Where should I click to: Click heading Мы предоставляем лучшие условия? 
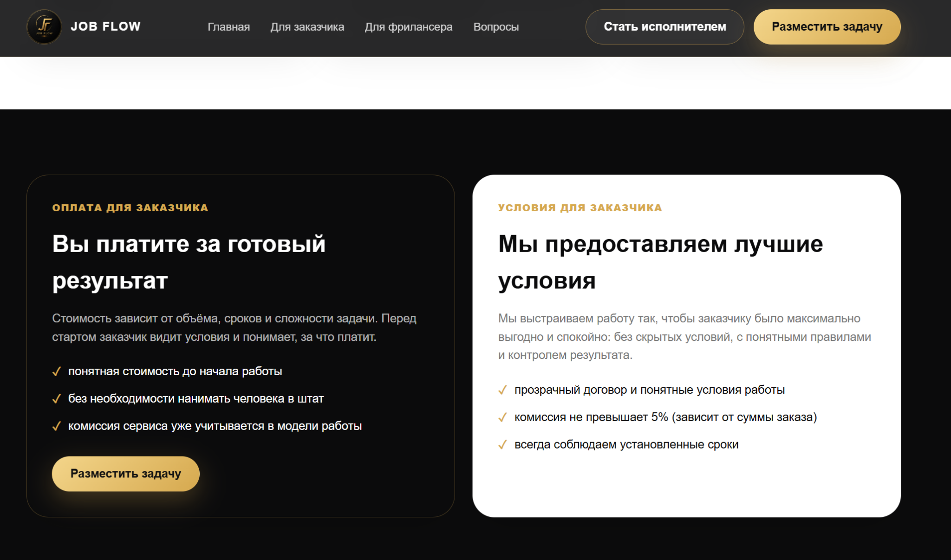(660, 262)
